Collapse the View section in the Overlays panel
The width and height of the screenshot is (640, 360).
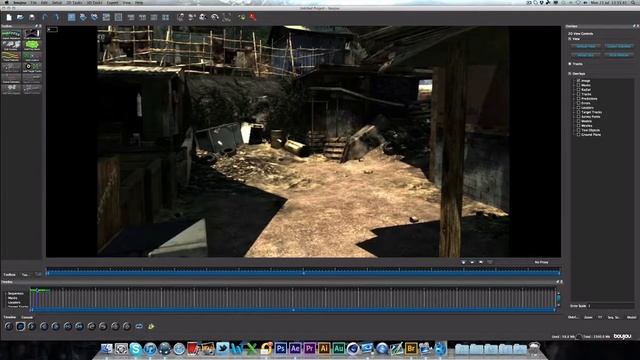tap(570, 39)
